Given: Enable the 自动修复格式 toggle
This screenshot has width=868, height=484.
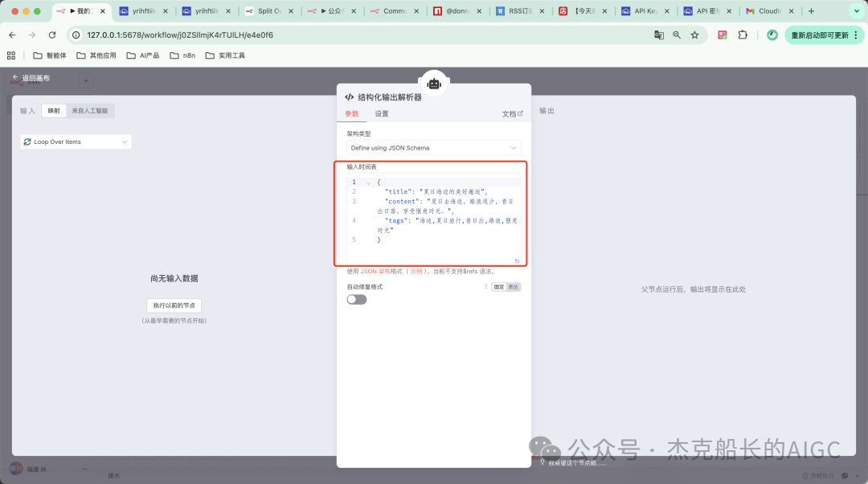Looking at the screenshot, I should 357,300.
